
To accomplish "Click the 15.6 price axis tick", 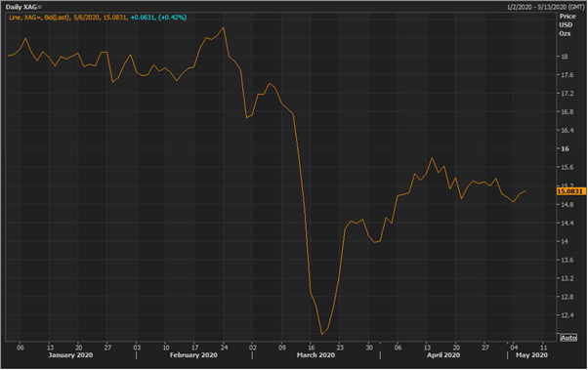I will point(567,167).
